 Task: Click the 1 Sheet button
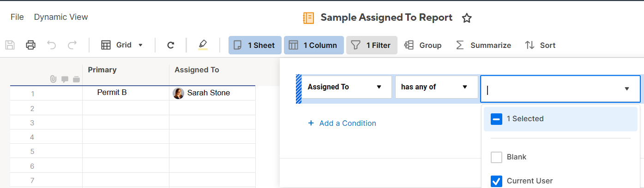click(254, 45)
